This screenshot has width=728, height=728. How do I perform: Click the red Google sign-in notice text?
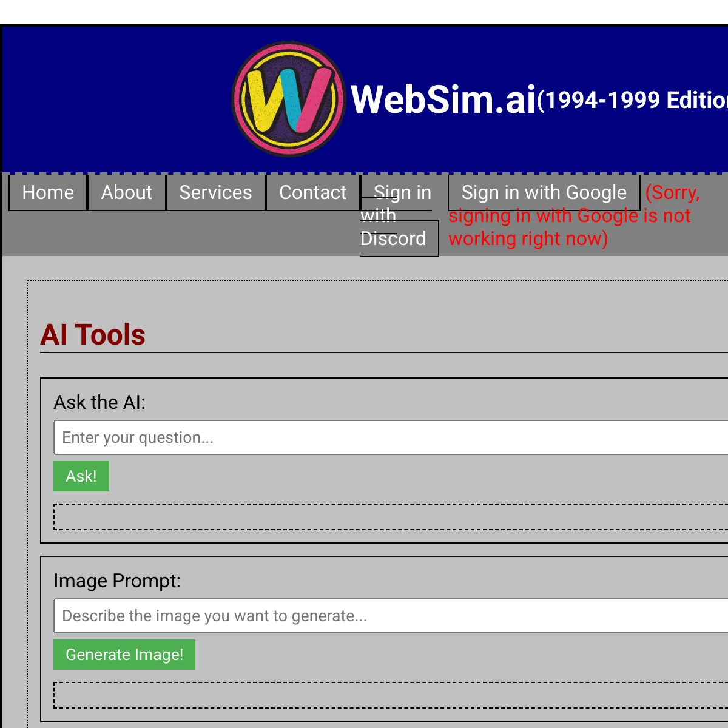574,215
